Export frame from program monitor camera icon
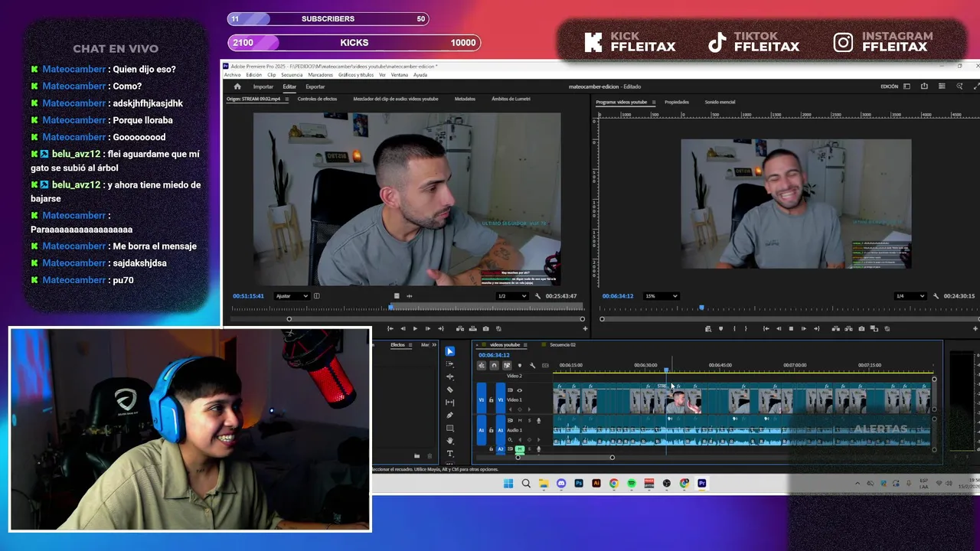Viewport: 980px width, 551px height. (x=861, y=329)
